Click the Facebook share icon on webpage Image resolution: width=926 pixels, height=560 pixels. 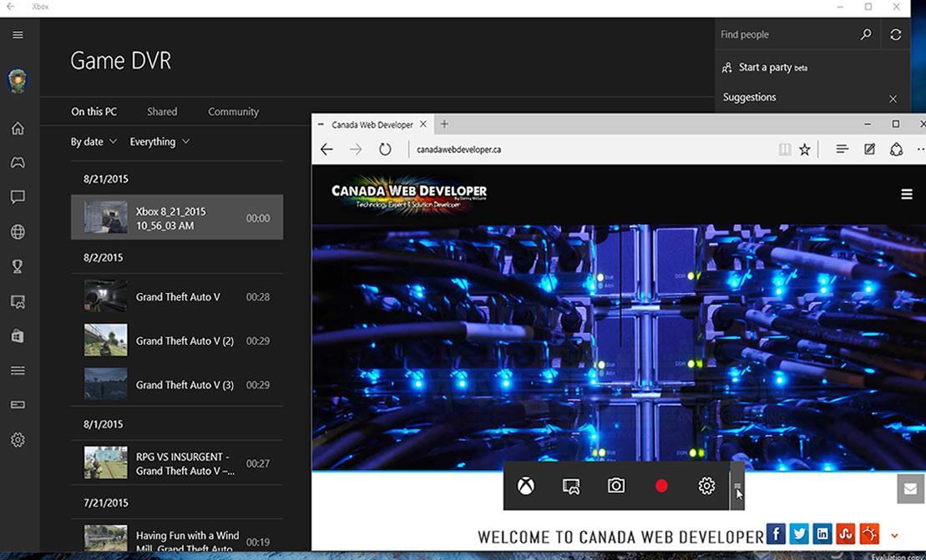pyautogui.click(x=776, y=533)
